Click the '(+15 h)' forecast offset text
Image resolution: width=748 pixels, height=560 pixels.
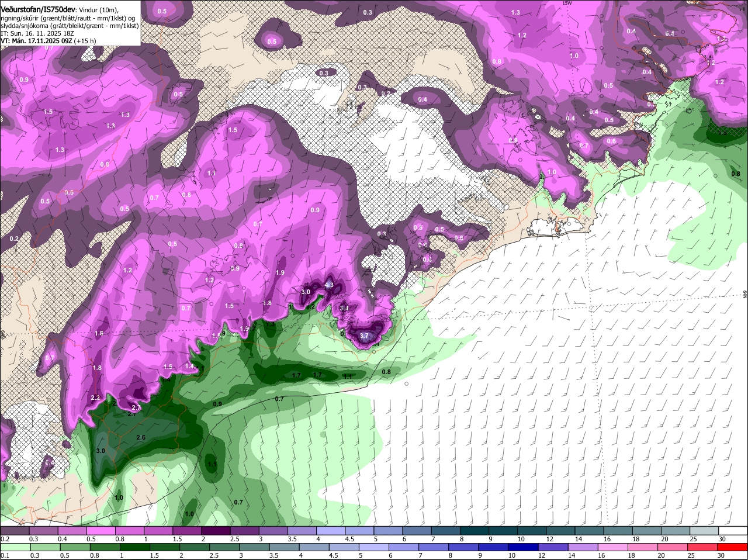[x=85, y=41]
